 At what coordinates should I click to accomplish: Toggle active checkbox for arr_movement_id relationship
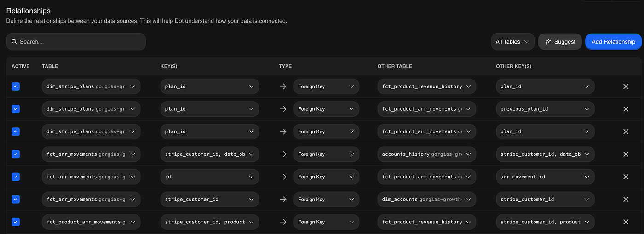tap(16, 177)
